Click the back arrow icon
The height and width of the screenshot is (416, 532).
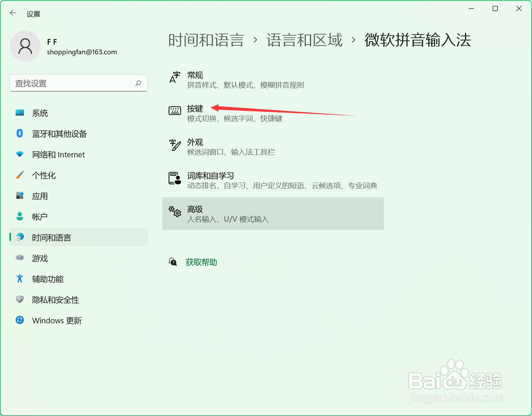[x=13, y=13]
